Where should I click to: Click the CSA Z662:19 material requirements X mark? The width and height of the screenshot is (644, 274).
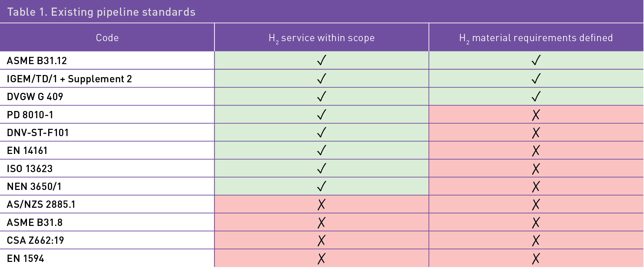coord(536,240)
